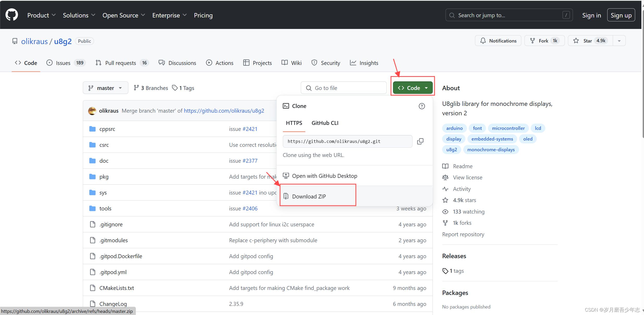Open the pkg folder
644x315 pixels.
tap(104, 177)
